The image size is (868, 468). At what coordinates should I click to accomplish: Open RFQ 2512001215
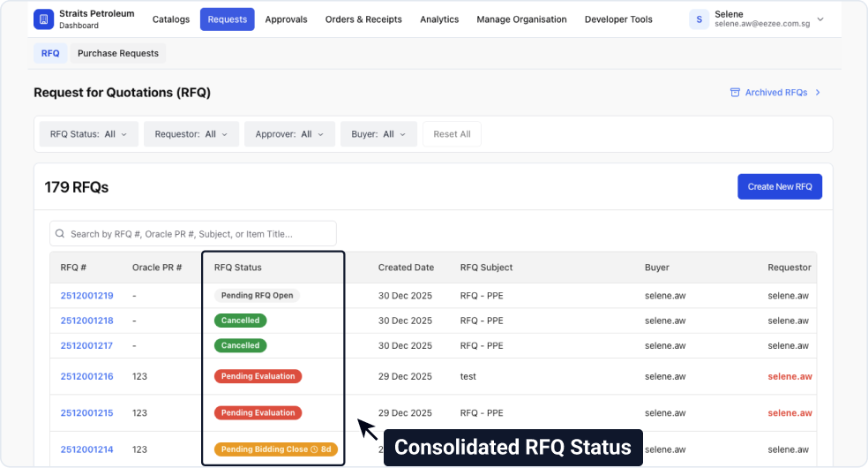87,413
